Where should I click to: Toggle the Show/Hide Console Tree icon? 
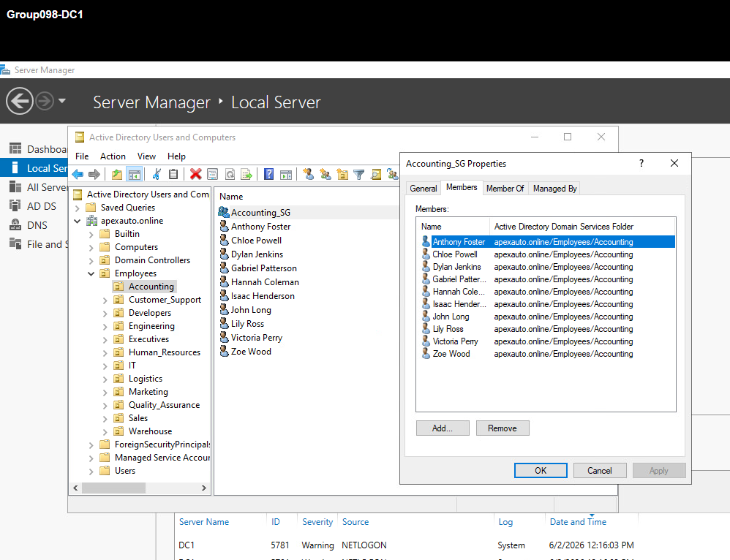pyautogui.click(x=134, y=175)
